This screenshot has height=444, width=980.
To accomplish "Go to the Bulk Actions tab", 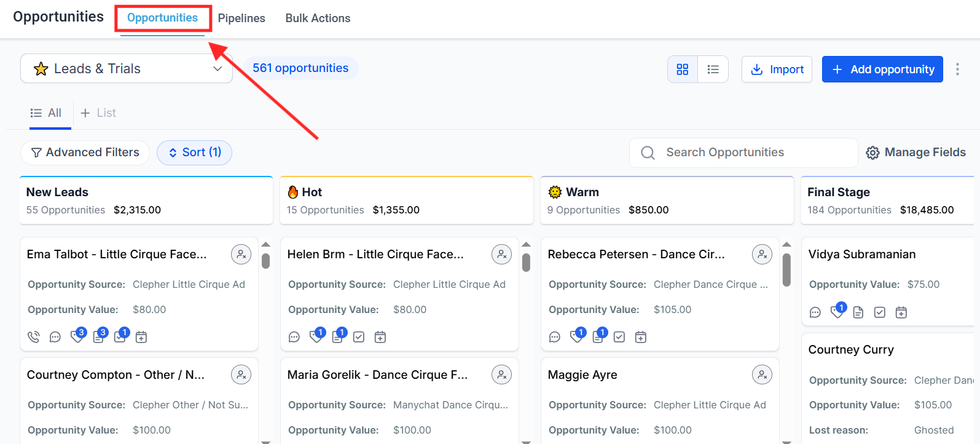I will (x=318, y=18).
